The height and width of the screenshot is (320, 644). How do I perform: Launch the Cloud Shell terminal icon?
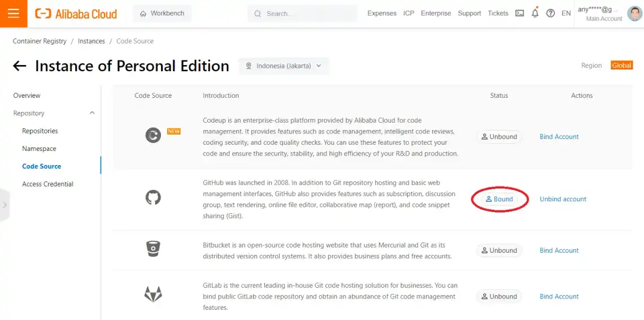(x=520, y=13)
